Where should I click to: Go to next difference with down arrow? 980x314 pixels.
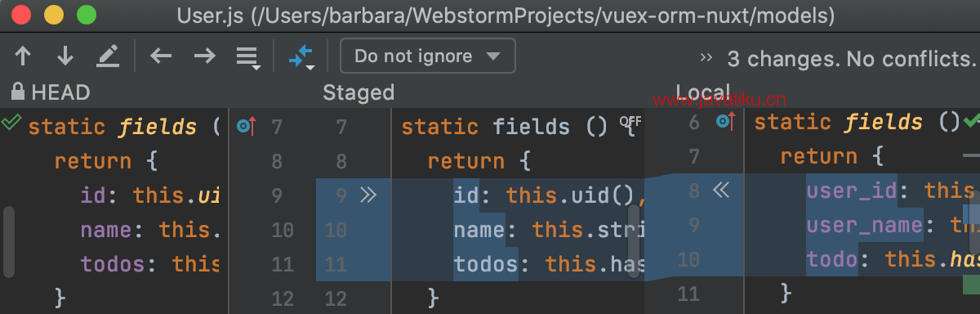point(65,56)
